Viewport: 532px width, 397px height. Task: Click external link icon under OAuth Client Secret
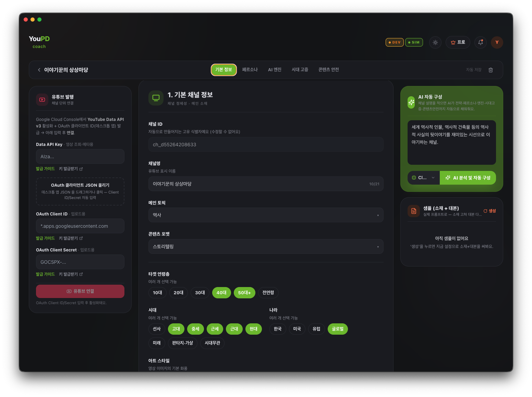click(81, 274)
